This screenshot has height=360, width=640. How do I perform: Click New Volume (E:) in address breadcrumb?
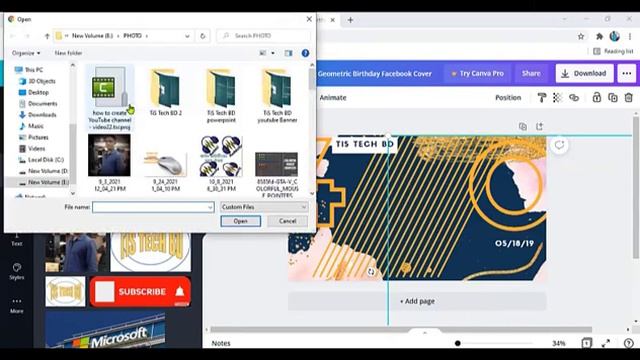tap(92, 36)
